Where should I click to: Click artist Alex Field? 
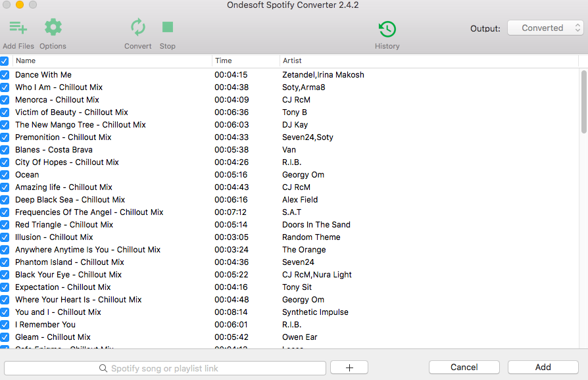click(x=300, y=200)
